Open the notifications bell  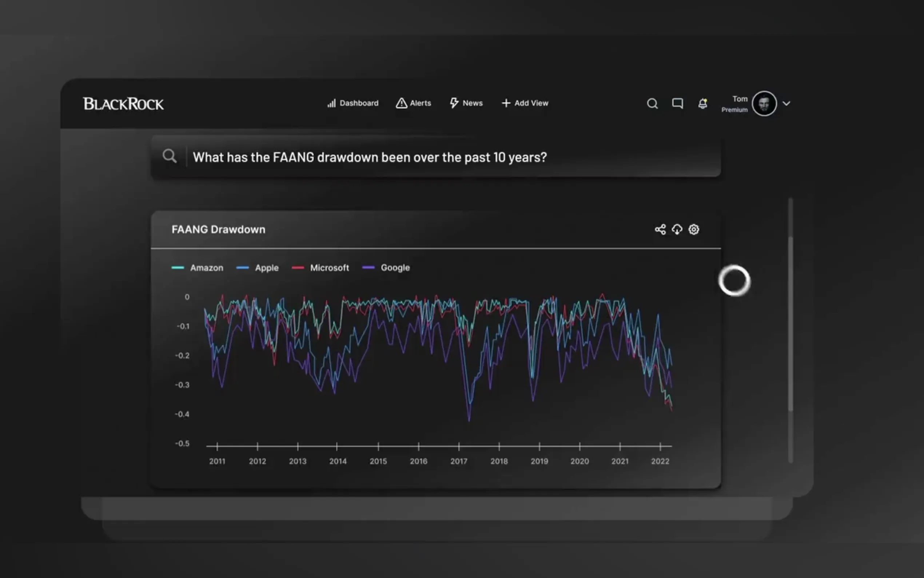702,104
